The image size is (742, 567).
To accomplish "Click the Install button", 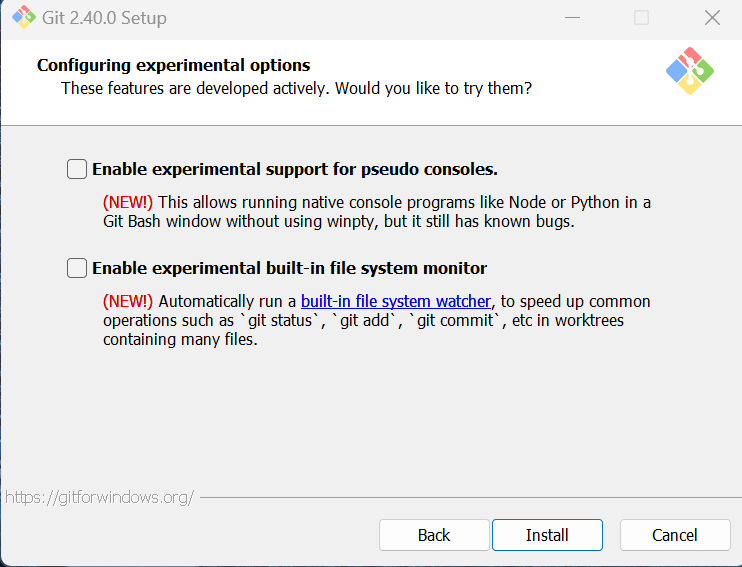I will click(x=547, y=535).
